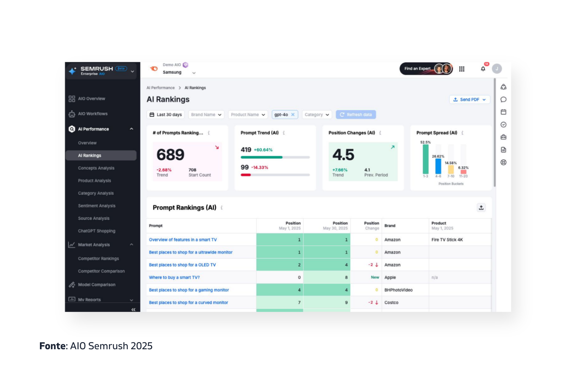The image size is (588, 392).
Task: Expand the Category filter dropdown
Action: [316, 114]
